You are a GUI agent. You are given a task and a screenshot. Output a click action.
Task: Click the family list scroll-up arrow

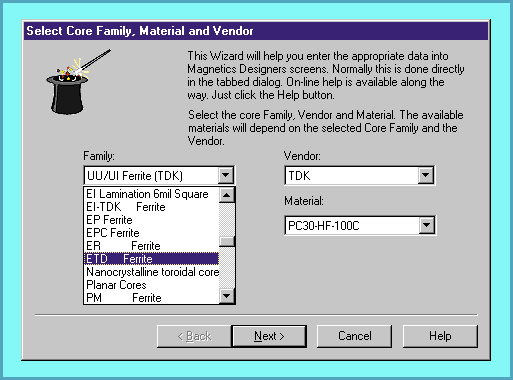point(227,195)
